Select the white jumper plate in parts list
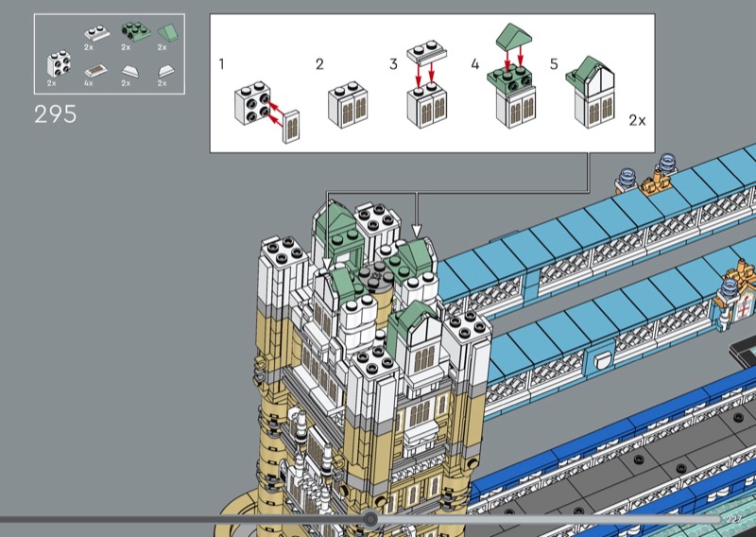Screen dimensions: 756x537 tap(96, 33)
